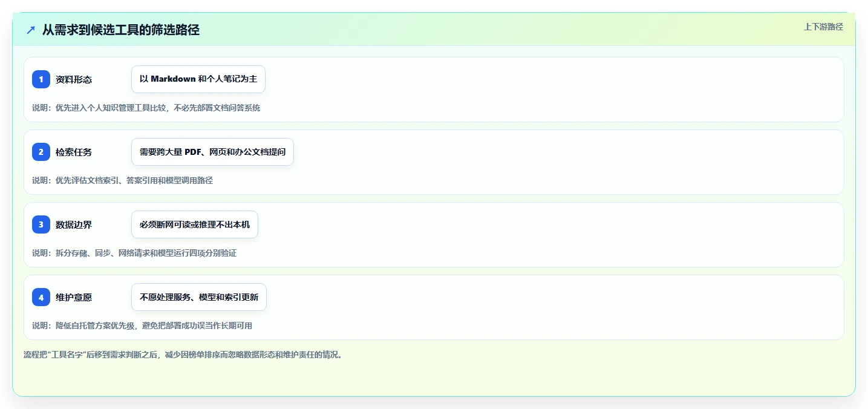Click the note 优先评估文档索引、答案引用和模型调用路径
Viewport: 868px width, 409px height.
123,180
